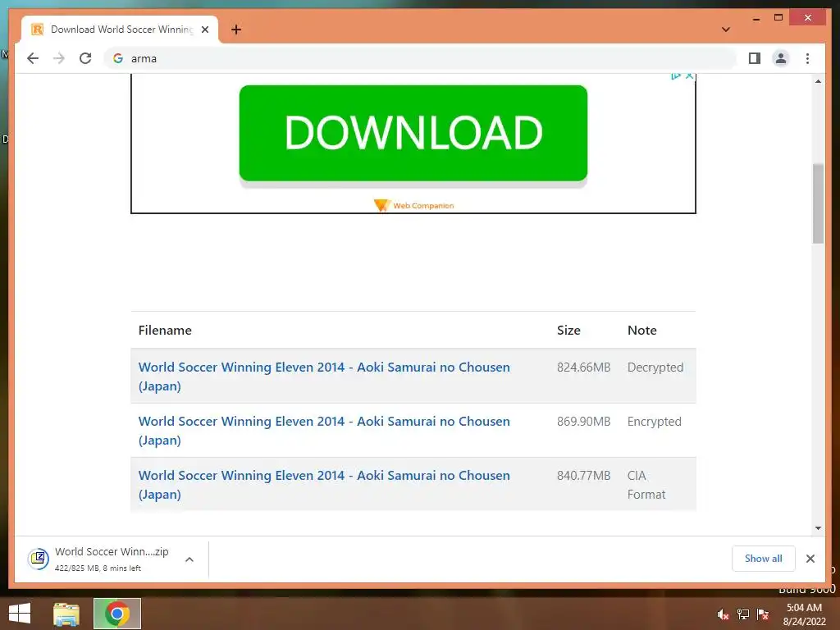The image size is (840, 630).
Task: Close the ad with the X icon
Action: point(689,76)
